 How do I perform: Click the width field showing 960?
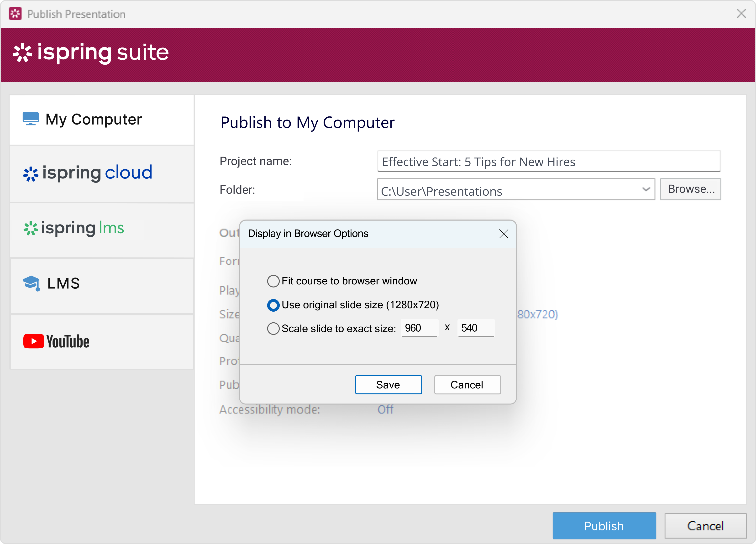click(420, 328)
